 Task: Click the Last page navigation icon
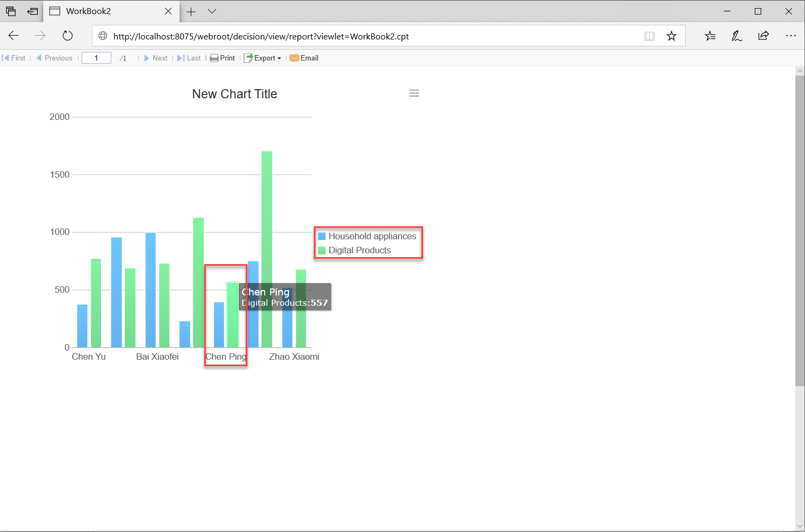click(x=180, y=58)
